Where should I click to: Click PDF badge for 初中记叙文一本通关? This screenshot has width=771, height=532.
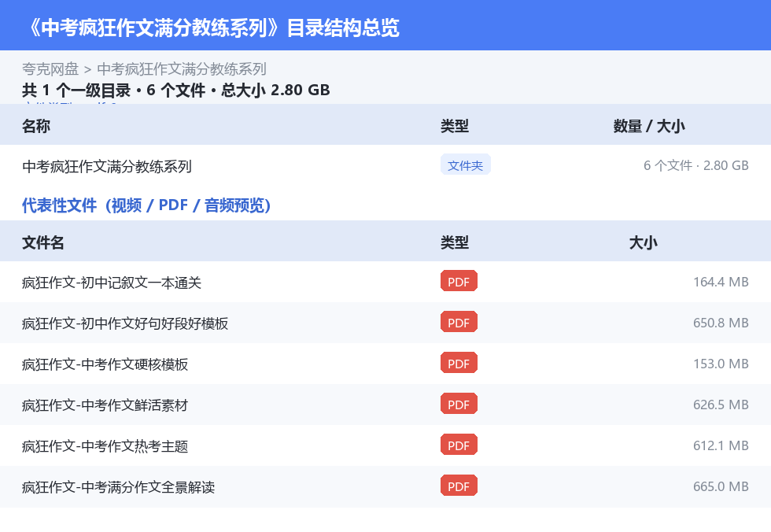459,281
